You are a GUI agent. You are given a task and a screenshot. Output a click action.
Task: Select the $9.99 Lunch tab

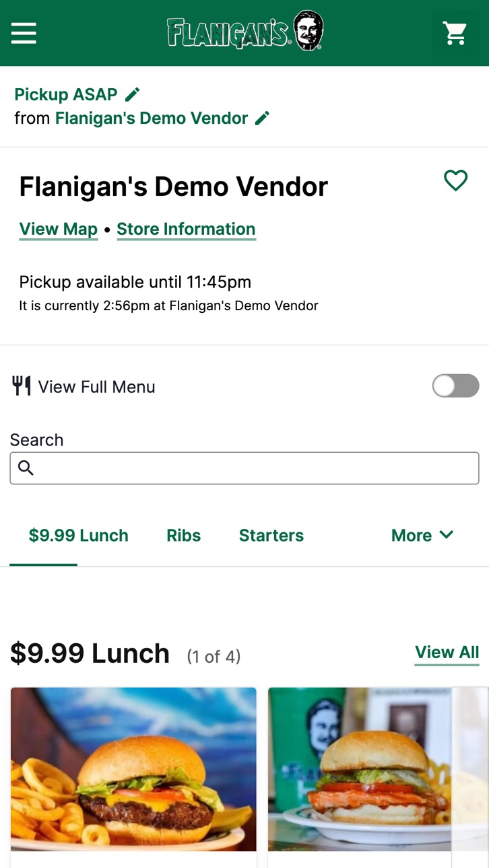point(78,536)
